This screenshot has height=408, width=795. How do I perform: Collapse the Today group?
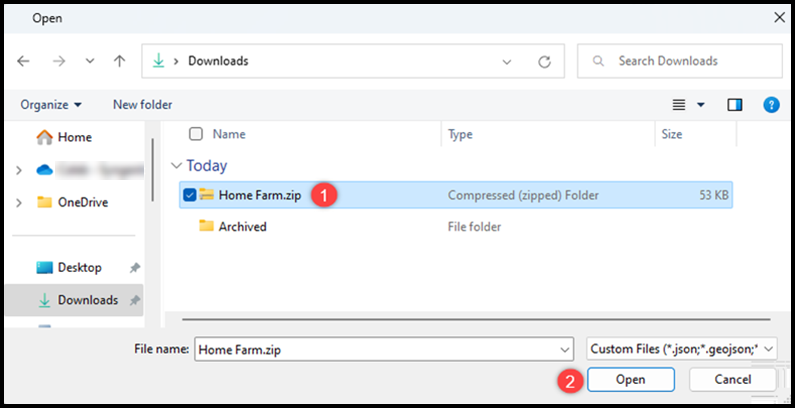(177, 166)
